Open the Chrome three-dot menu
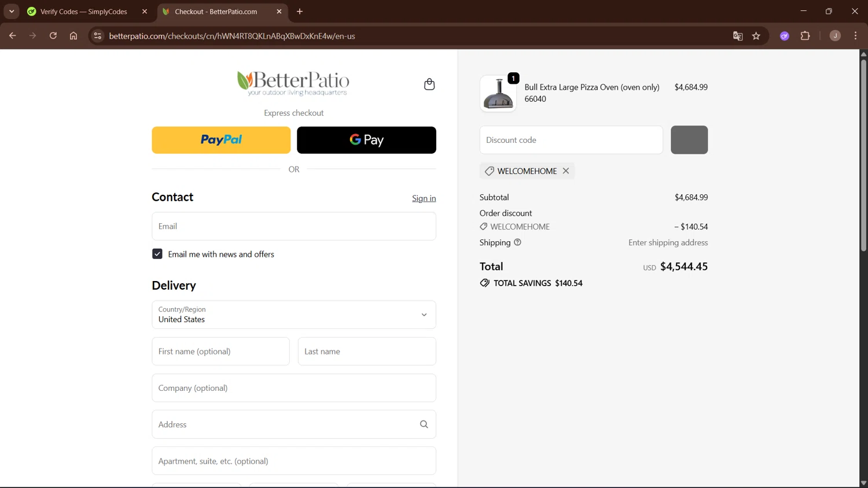 tap(856, 36)
